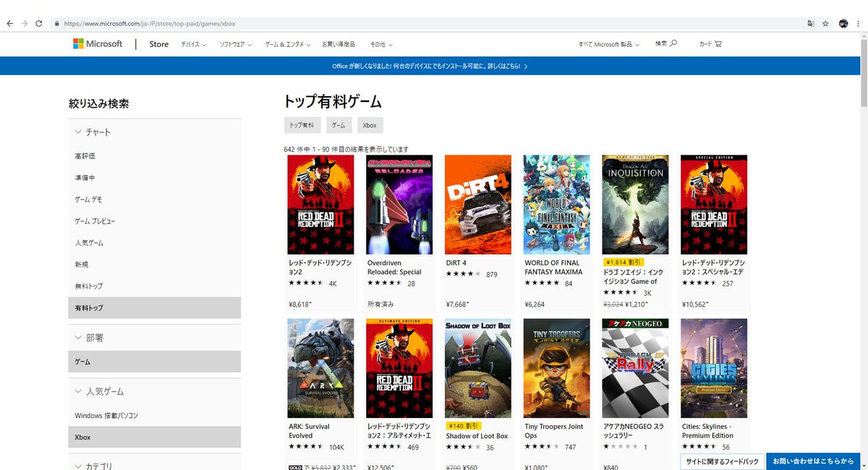Open the Dragon Age Inquisition cover

(635, 205)
